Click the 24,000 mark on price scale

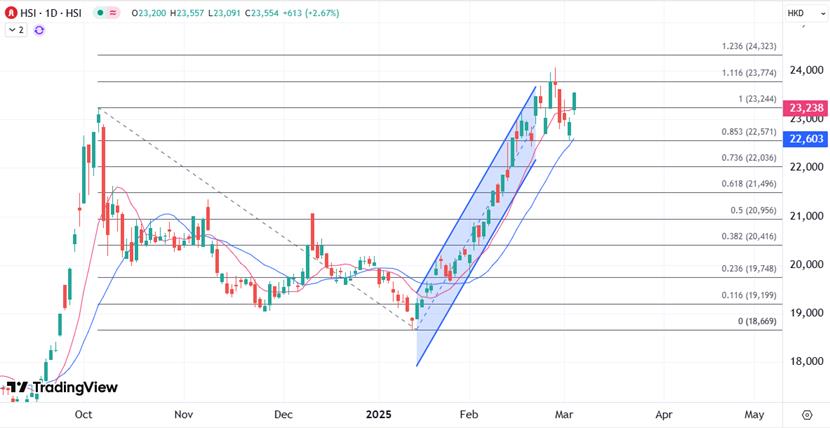(805, 70)
